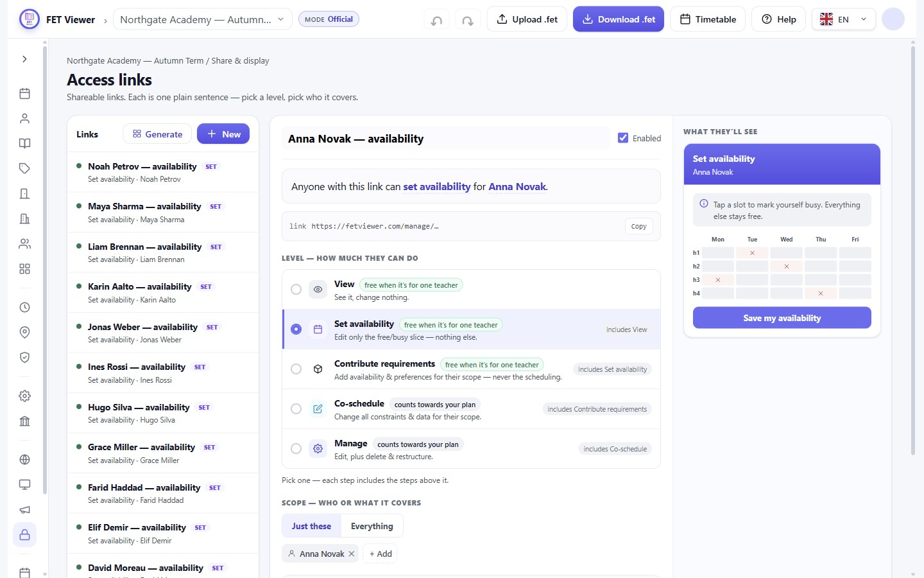
Task: Click the Upload .fet button
Action: (x=527, y=19)
